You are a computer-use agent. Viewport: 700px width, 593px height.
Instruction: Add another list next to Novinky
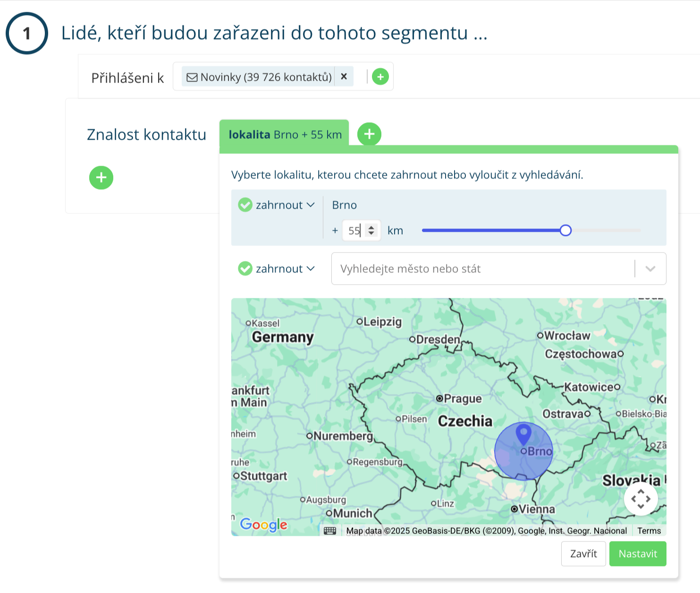380,76
